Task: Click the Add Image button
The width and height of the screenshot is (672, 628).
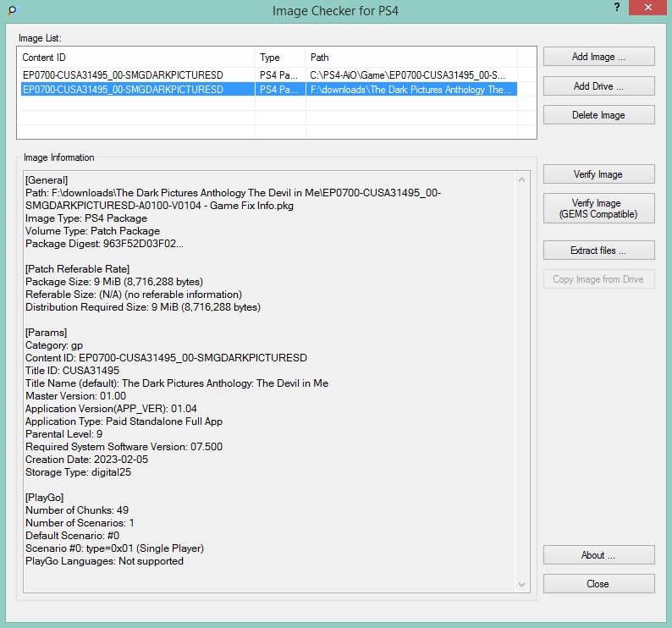Action: pyautogui.click(x=598, y=57)
